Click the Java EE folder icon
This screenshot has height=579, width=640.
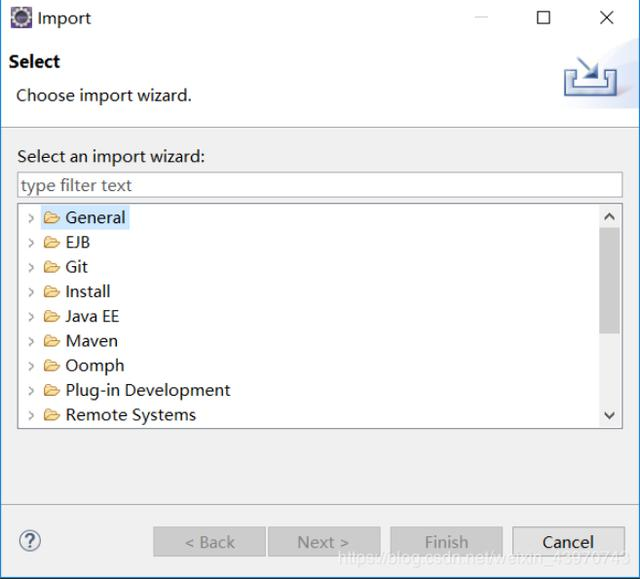coord(52,316)
